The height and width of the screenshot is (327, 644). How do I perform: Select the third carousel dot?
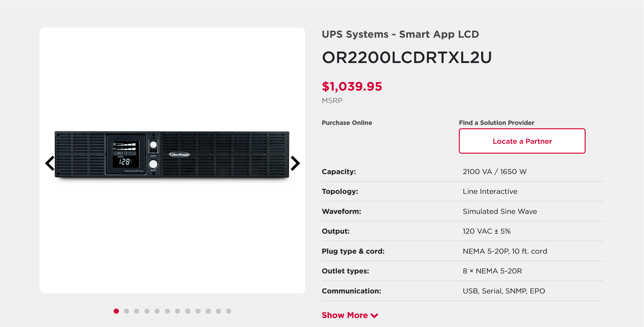[x=136, y=311]
